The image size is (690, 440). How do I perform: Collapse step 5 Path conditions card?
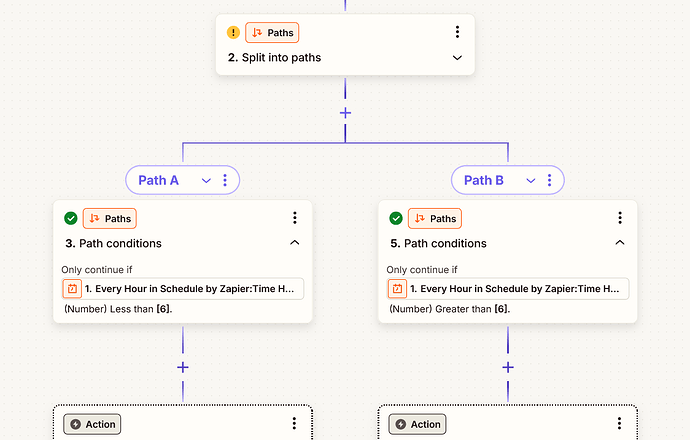620,243
